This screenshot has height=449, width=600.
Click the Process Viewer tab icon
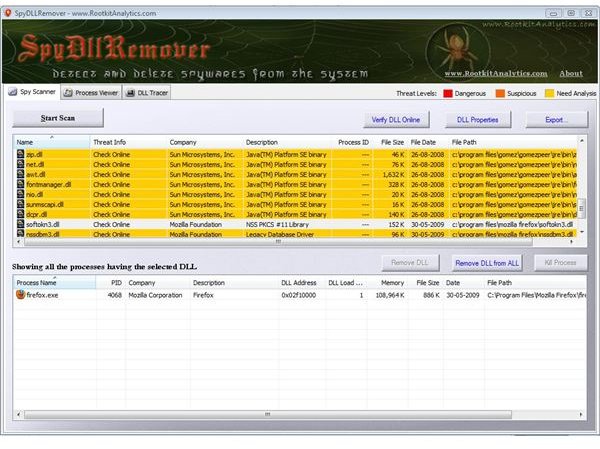pos(68,93)
